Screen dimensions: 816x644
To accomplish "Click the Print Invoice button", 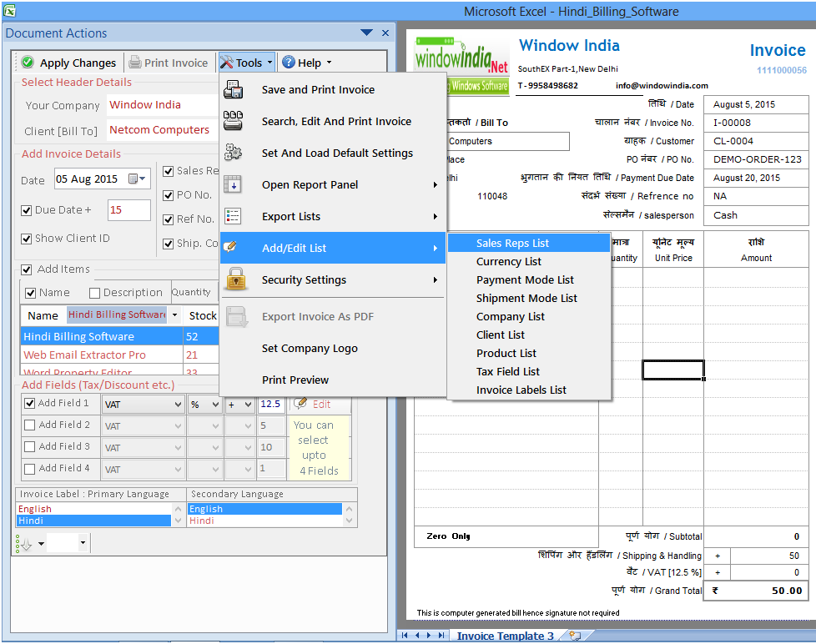I will pos(169,63).
